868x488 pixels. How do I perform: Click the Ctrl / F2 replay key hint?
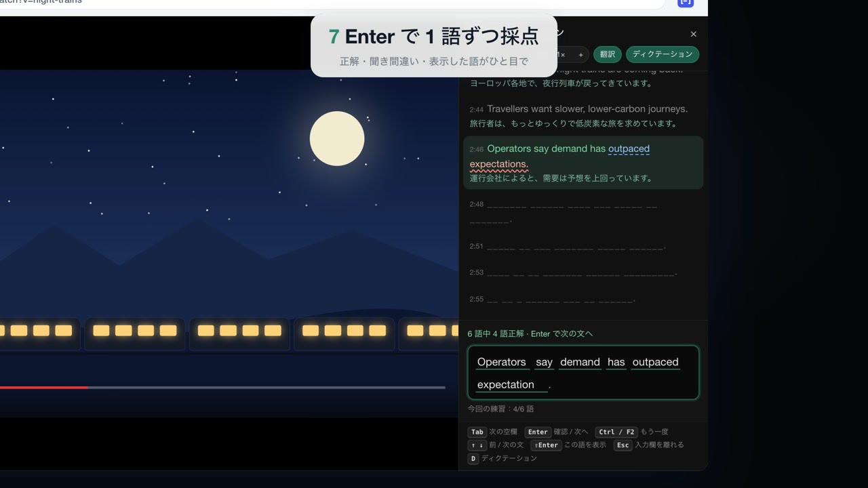[x=616, y=432]
